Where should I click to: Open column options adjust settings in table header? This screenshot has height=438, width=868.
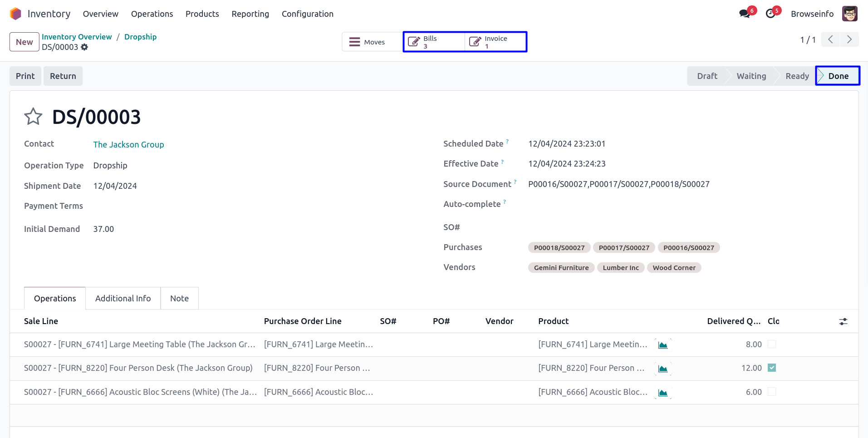pyautogui.click(x=843, y=321)
